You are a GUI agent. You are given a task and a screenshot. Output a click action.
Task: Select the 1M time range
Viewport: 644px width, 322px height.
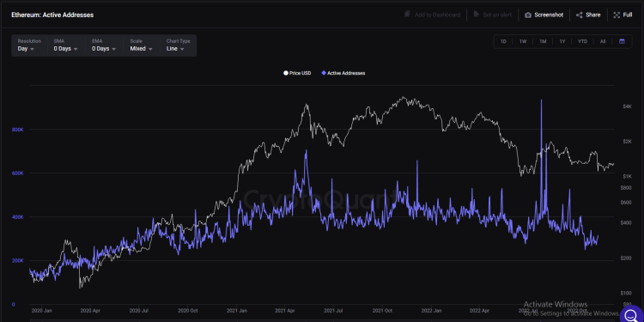click(x=543, y=41)
